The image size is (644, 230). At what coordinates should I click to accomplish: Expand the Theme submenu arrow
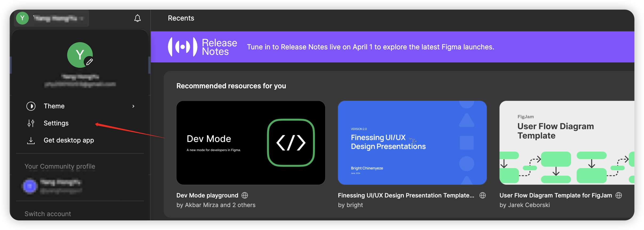click(133, 106)
